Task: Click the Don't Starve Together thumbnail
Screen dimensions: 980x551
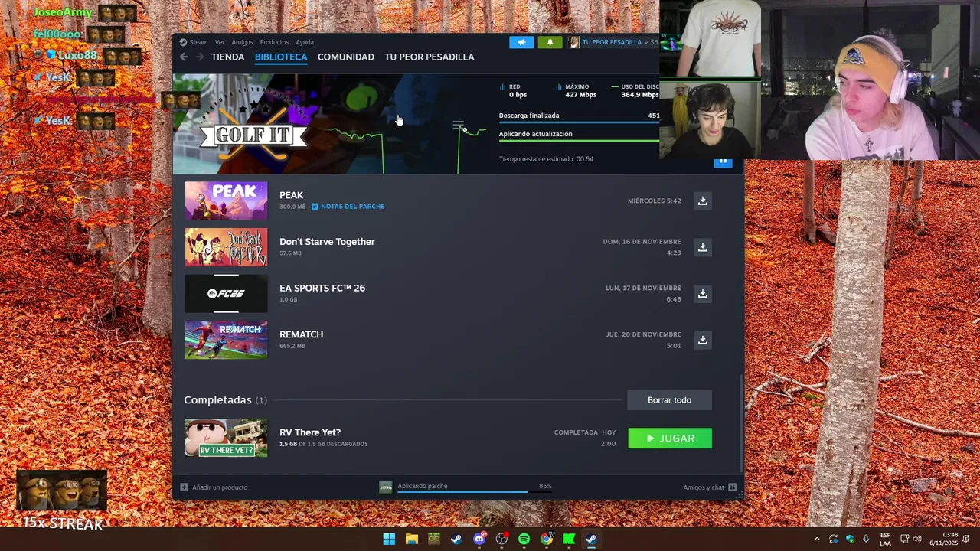Action: coord(227,247)
